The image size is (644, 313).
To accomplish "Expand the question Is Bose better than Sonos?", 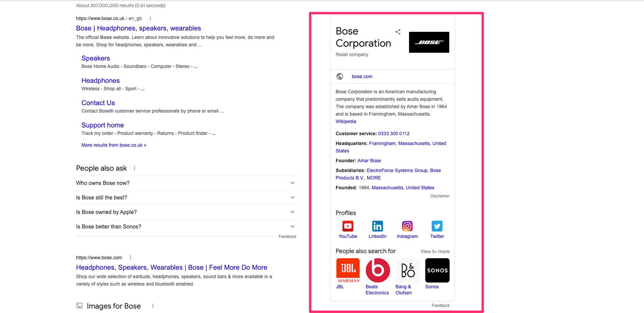I will coord(186,227).
